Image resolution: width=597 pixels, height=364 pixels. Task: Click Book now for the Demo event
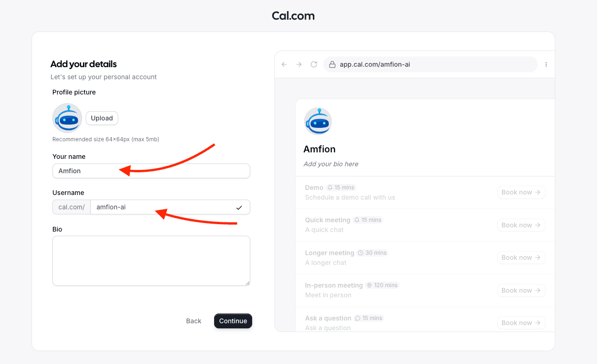coord(521,192)
